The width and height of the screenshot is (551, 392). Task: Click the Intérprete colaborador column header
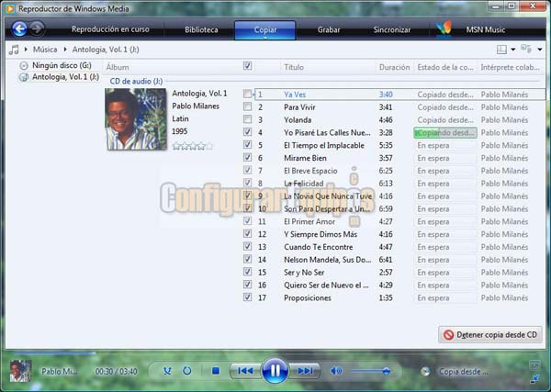[510, 67]
